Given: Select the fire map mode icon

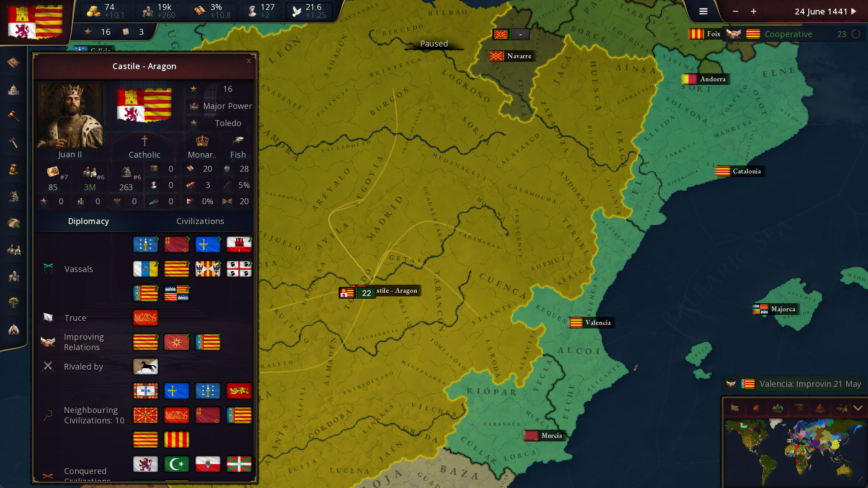Looking at the screenshot, I should [756, 408].
